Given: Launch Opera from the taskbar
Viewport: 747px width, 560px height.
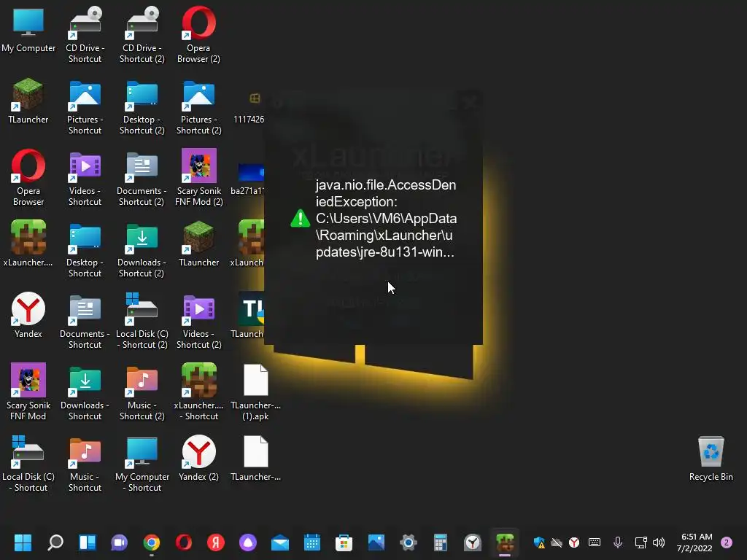Looking at the screenshot, I should tap(183, 542).
